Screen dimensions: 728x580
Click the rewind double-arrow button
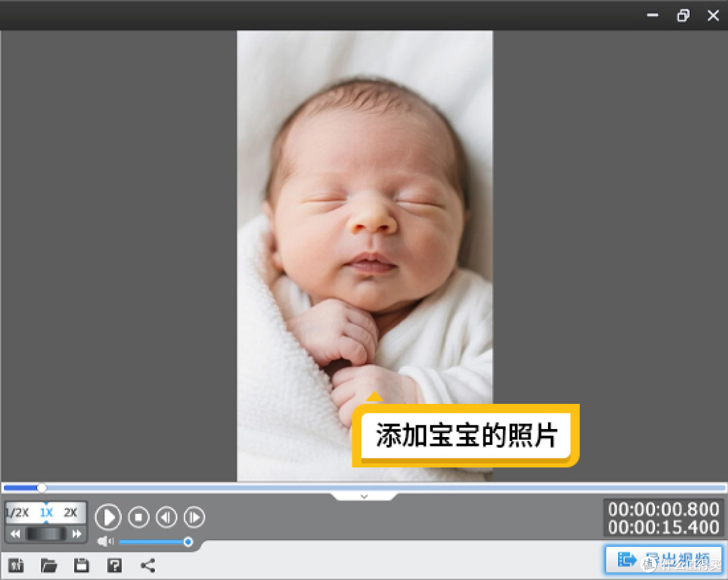[15, 534]
